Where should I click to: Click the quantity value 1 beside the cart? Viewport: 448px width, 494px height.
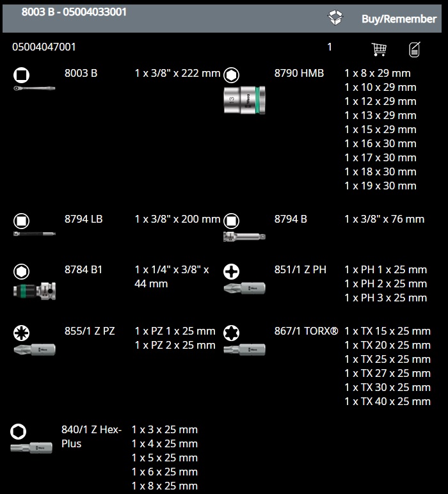click(330, 47)
